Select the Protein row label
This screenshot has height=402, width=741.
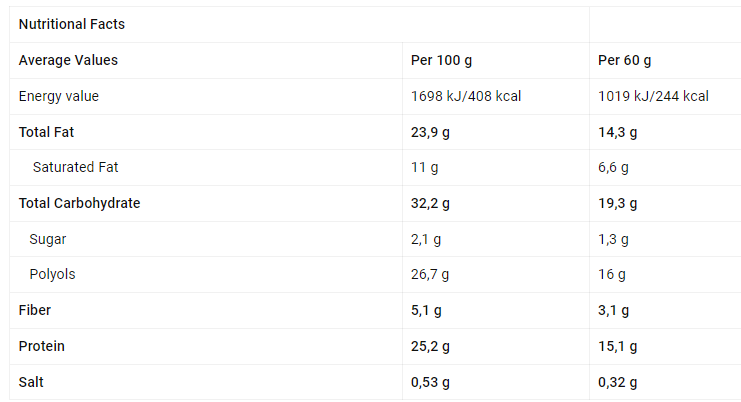(x=42, y=346)
